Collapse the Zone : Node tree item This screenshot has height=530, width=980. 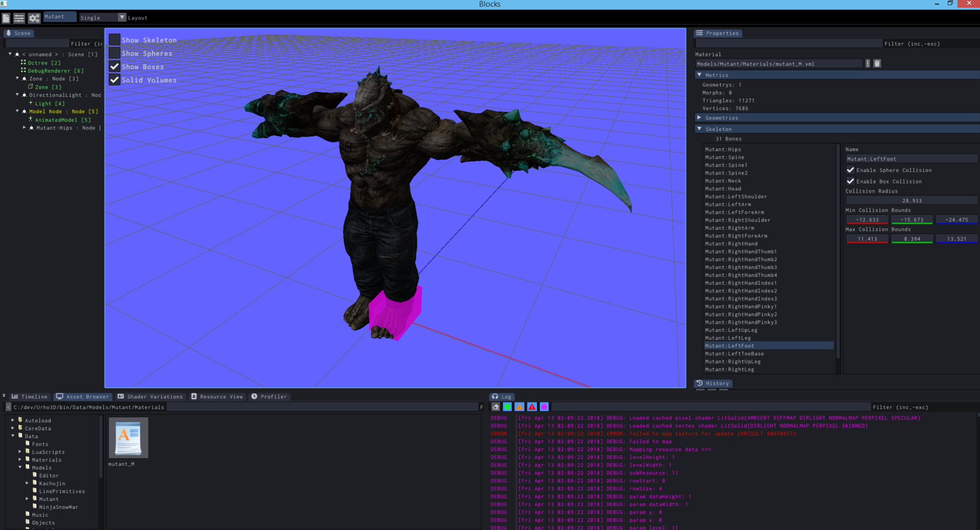[17, 78]
